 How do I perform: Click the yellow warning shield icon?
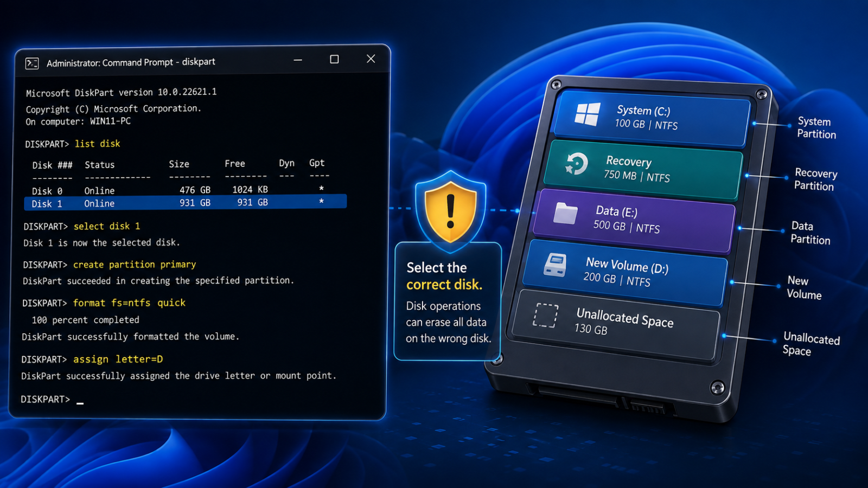(450, 211)
